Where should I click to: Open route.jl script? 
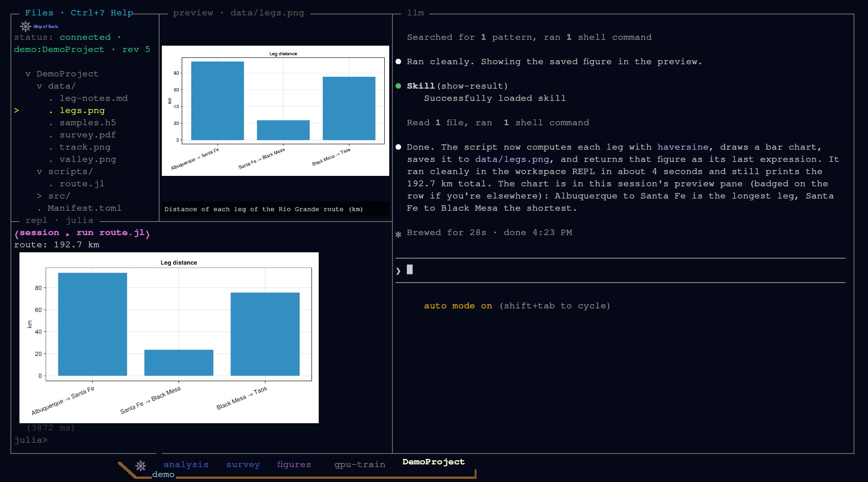(82, 184)
